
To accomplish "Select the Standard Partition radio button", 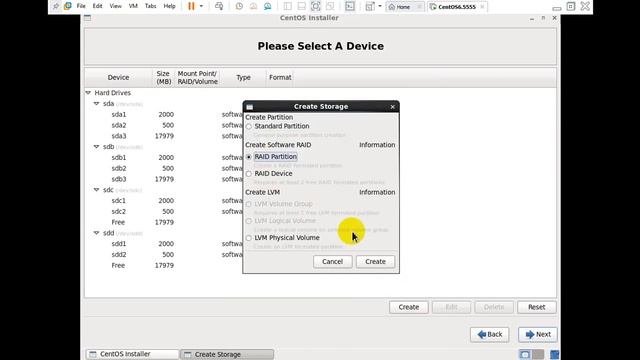I will [249, 127].
